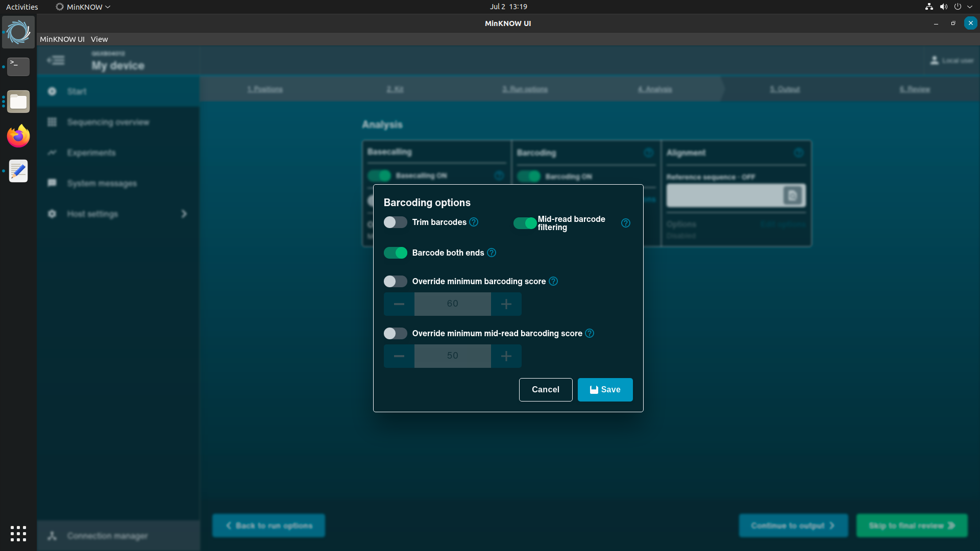Click Skip to final review button

[912, 526]
